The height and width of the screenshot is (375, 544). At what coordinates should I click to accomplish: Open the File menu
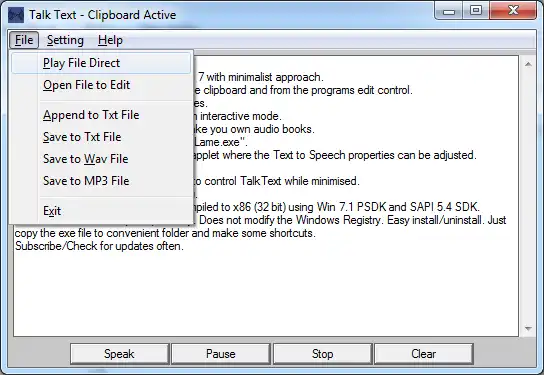click(24, 40)
